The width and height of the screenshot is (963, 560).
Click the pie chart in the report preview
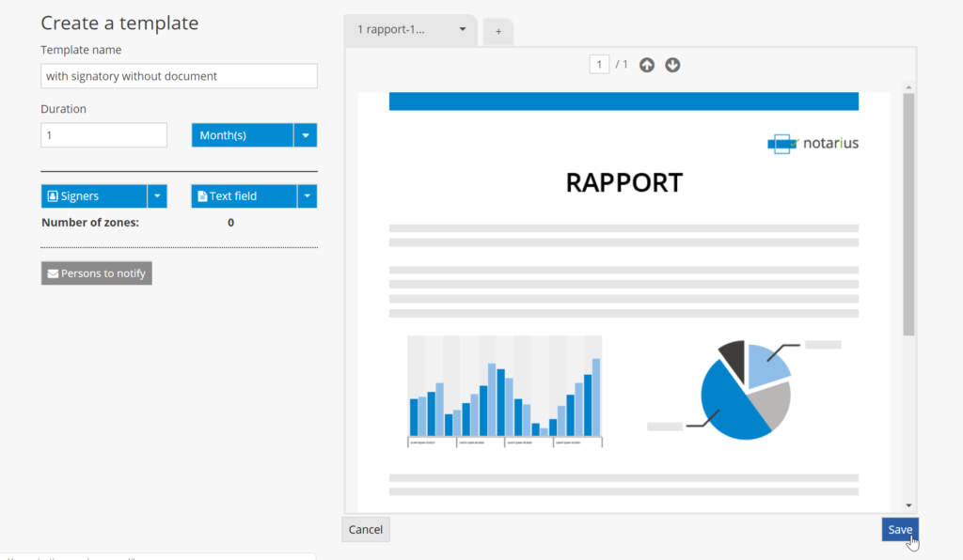coord(745,391)
